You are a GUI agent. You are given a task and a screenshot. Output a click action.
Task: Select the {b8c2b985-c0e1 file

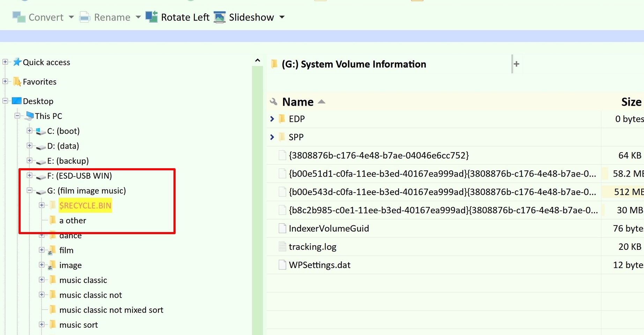tap(443, 210)
